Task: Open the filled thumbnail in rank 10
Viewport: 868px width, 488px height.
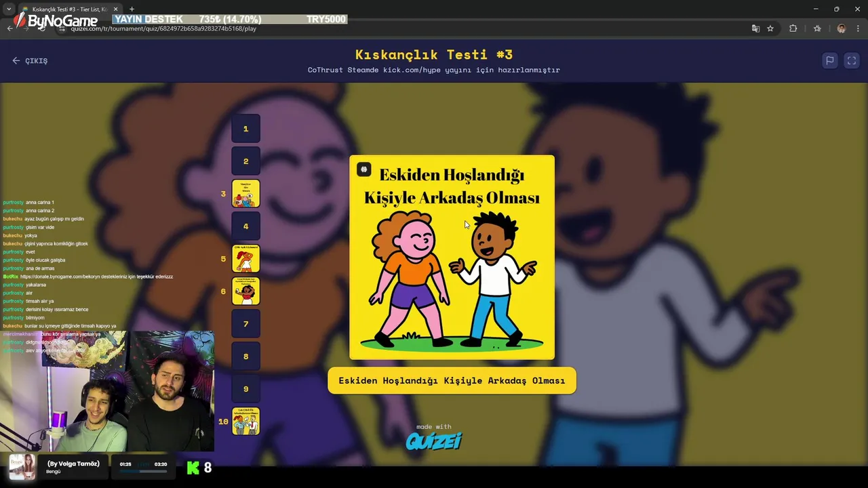Action: click(x=245, y=422)
